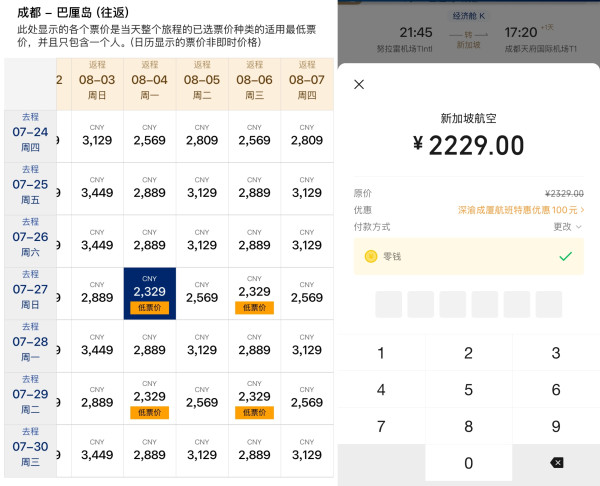This screenshot has height=486, width=600.
Task: Pick the 3,129 fare for 07-24 and 08-03
Action: click(x=97, y=136)
